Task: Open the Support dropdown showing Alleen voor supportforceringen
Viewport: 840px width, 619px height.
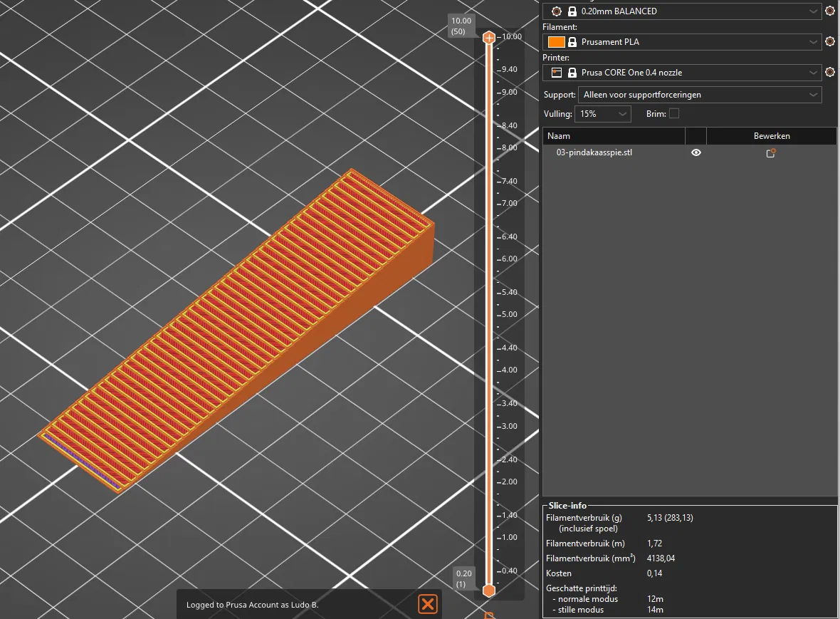Action: click(700, 95)
